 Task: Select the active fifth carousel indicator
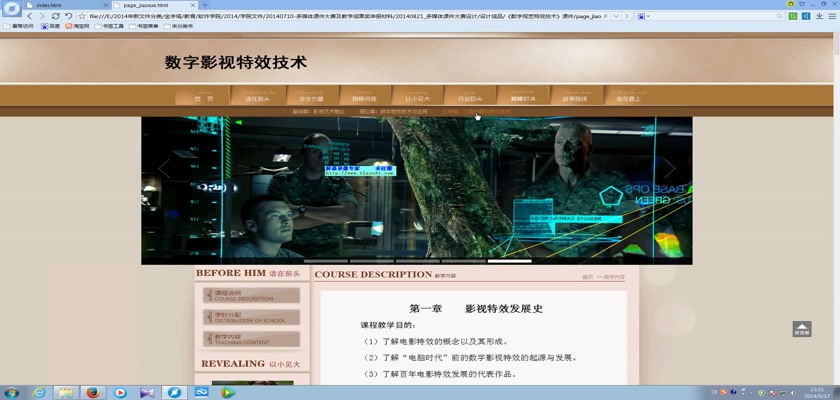pos(509,261)
